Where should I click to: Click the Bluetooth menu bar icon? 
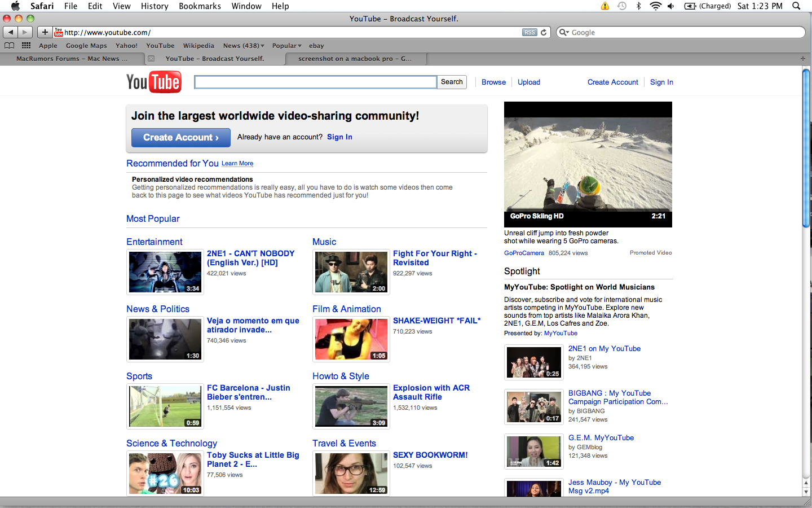pyautogui.click(x=638, y=6)
